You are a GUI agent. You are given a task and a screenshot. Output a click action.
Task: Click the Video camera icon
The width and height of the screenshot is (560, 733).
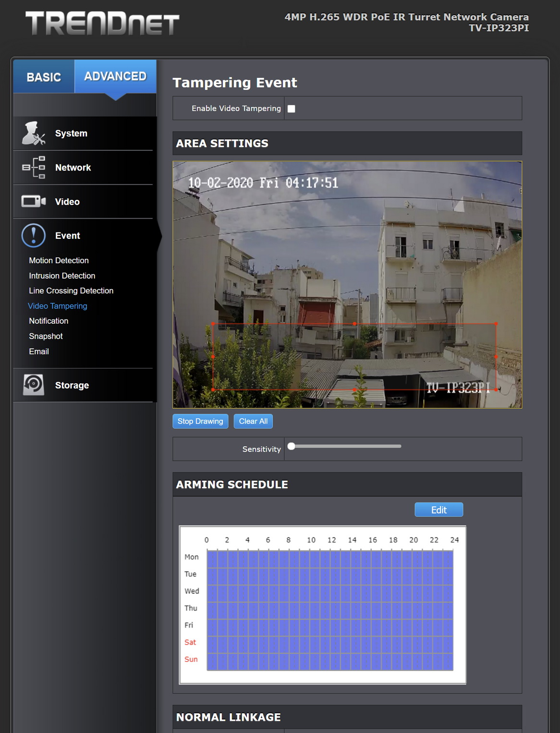[x=34, y=201]
